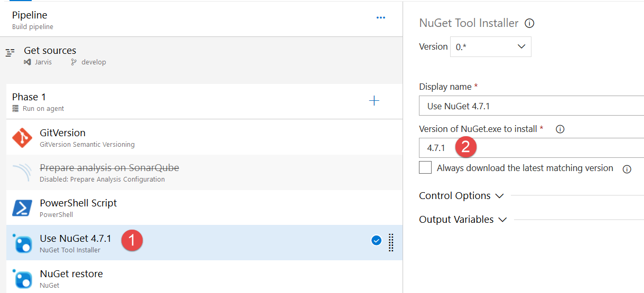Enable Always download the latest matching version
The height and width of the screenshot is (293, 644).
coord(425,168)
